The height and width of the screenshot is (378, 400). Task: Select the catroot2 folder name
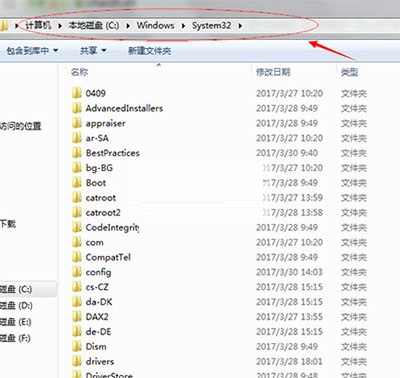tap(103, 212)
